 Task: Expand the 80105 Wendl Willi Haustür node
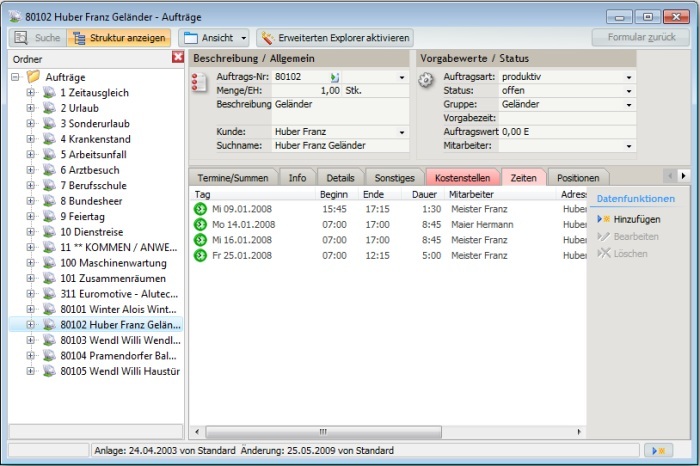point(30,371)
